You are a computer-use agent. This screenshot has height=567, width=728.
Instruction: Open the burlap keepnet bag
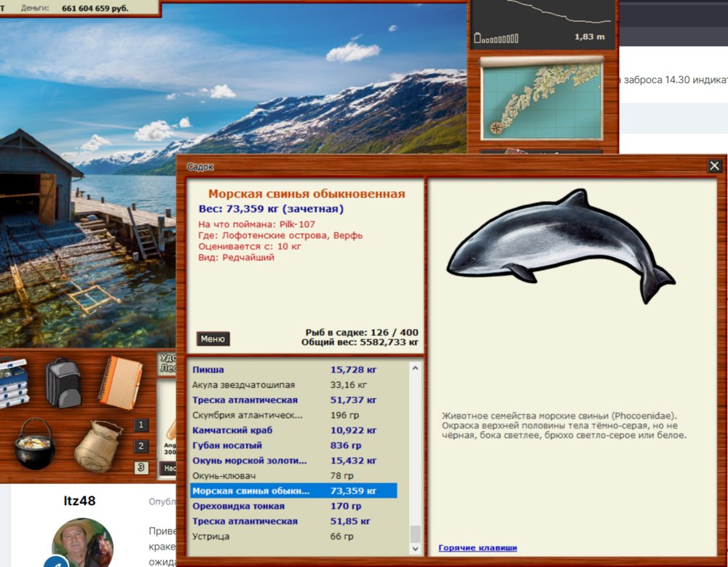98,445
